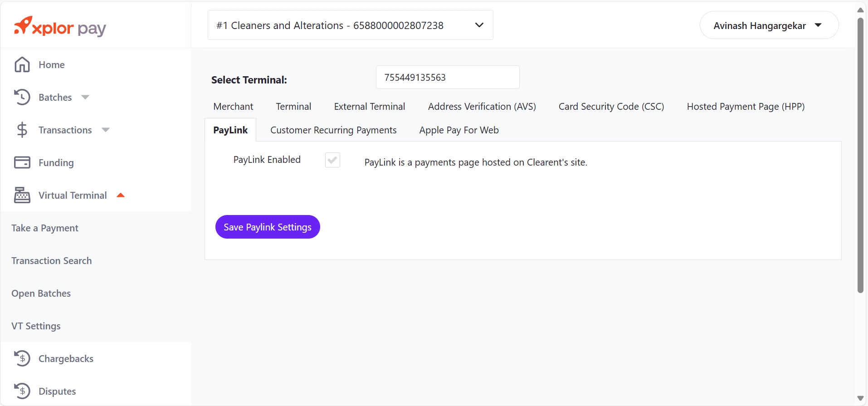This screenshot has height=406, width=868.
Task: Click the Chargebacks icon in sidebar
Action: click(x=22, y=359)
